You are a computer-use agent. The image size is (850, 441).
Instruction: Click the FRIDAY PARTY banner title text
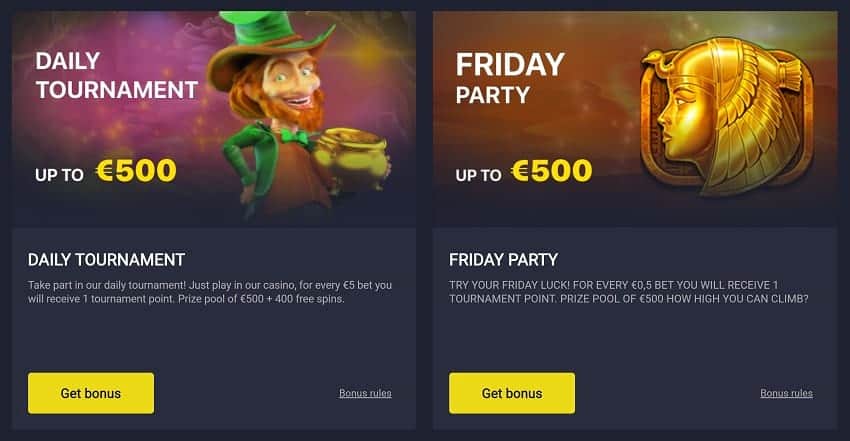pyautogui.click(x=510, y=79)
